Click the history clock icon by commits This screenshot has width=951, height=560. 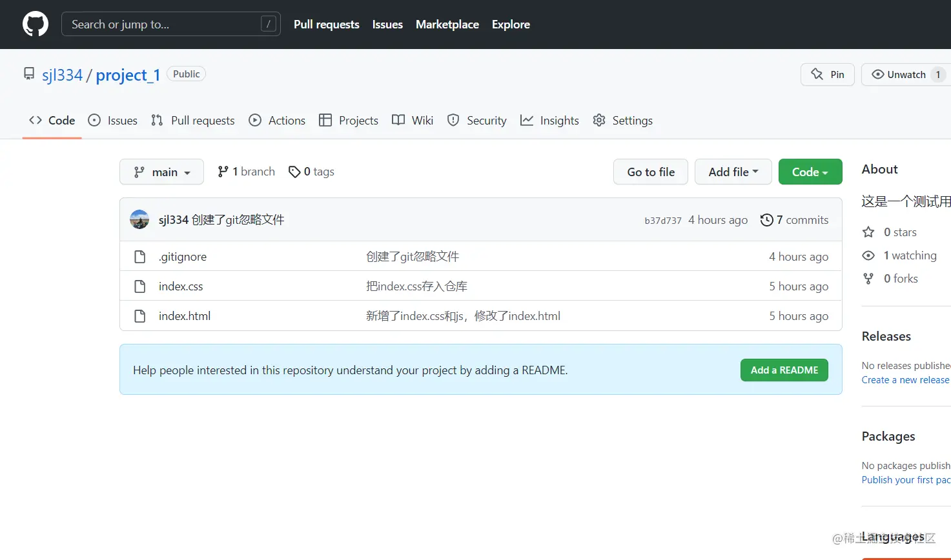click(x=766, y=220)
